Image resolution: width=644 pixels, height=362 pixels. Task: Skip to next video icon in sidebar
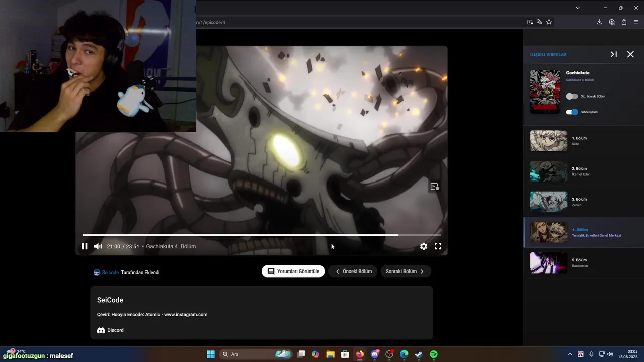(614, 54)
